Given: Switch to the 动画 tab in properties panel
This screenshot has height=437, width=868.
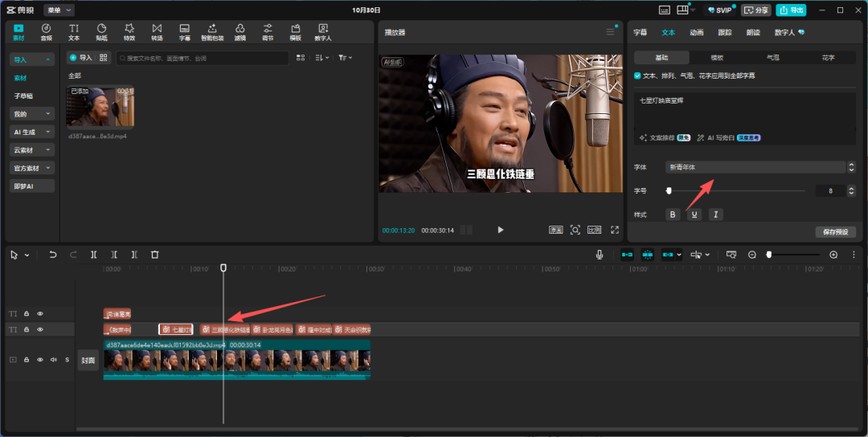Looking at the screenshot, I should click(x=696, y=33).
